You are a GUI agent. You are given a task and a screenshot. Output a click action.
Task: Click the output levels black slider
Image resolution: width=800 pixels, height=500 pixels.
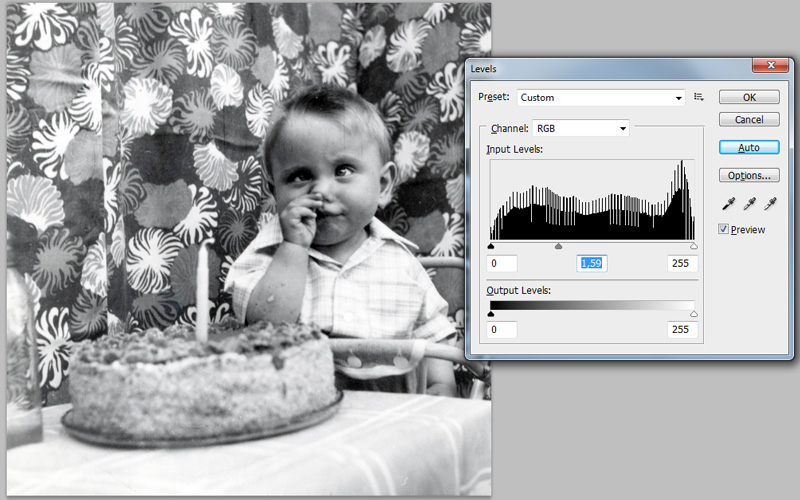[491, 313]
